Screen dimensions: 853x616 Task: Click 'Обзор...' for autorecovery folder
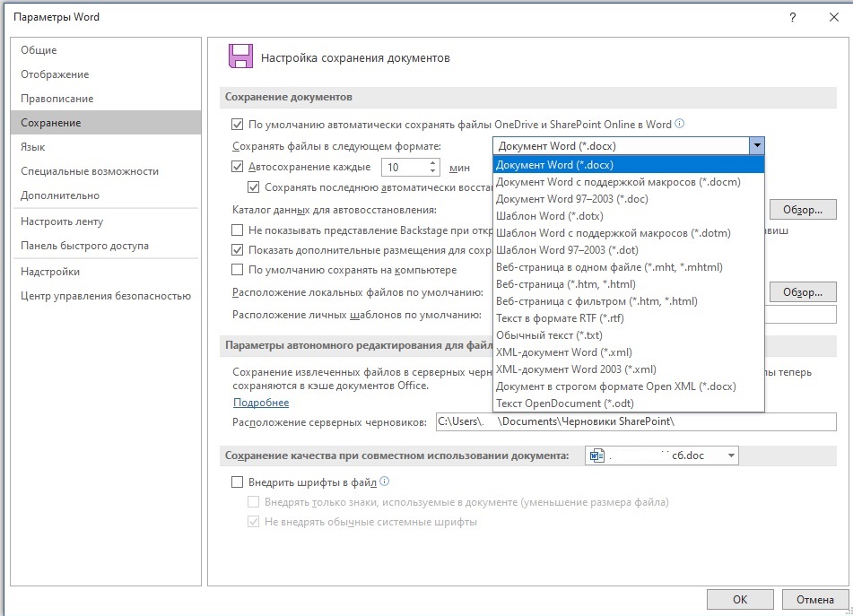pyautogui.click(x=803, y=209)
